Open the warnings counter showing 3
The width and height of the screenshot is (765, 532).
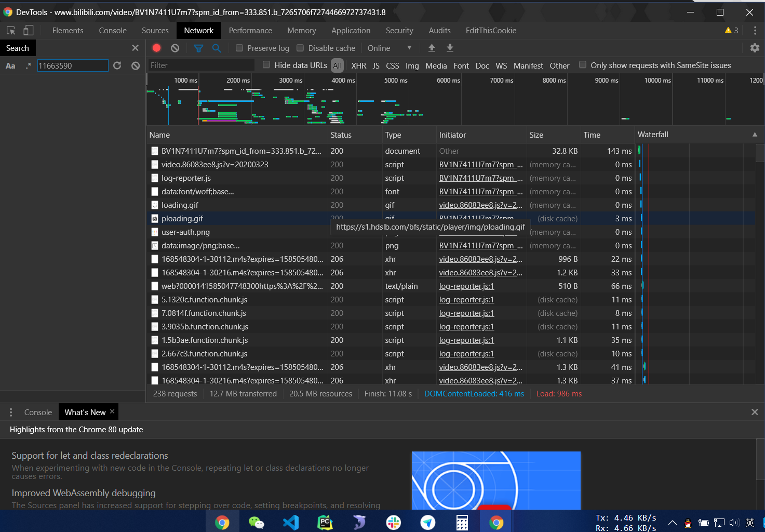pos(731,31)
